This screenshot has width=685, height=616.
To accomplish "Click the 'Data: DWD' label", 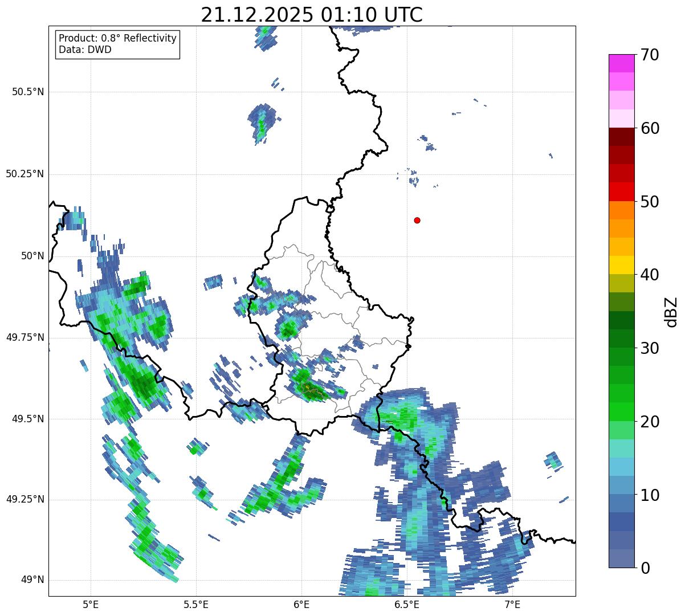I will (x=85, y=50).
